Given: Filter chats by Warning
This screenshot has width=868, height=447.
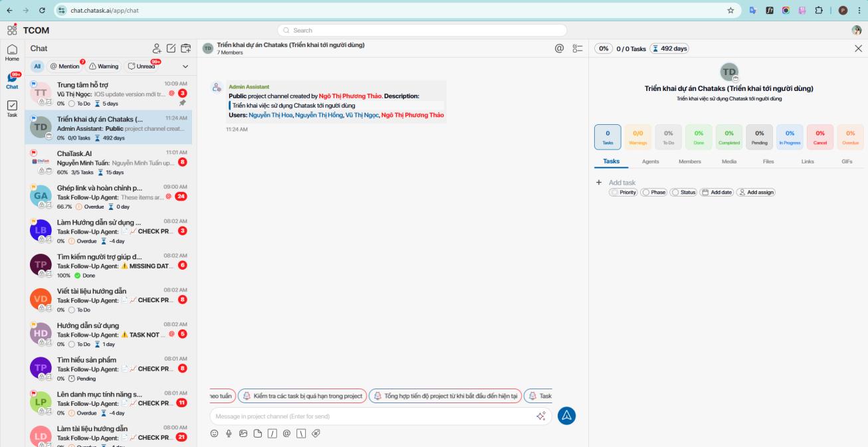Looking at the screenshot, I should click(104, 66).
